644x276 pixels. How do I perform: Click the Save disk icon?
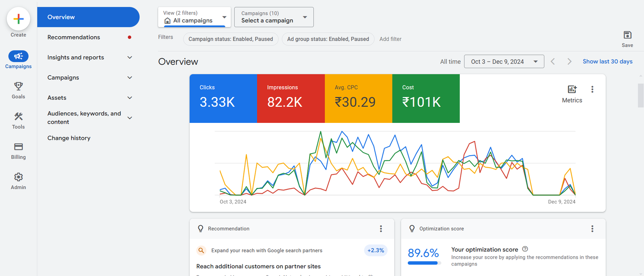click(x=627, y=35)
